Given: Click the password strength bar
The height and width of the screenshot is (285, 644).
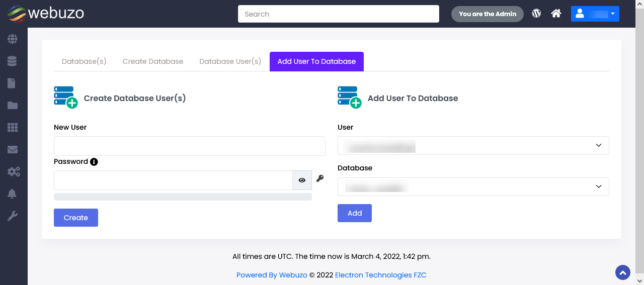Looking at the screenshot, I should 183,197.
